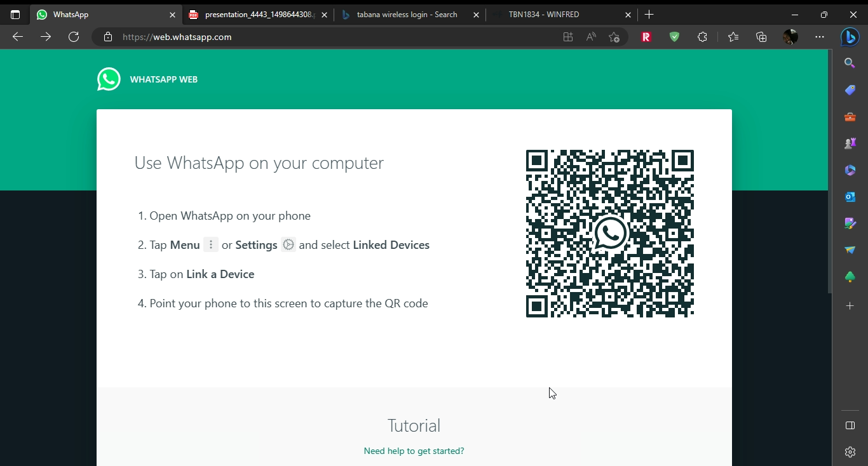868x466 pixels.
Task: Open the red R extension icon
Action: [646, 37]
